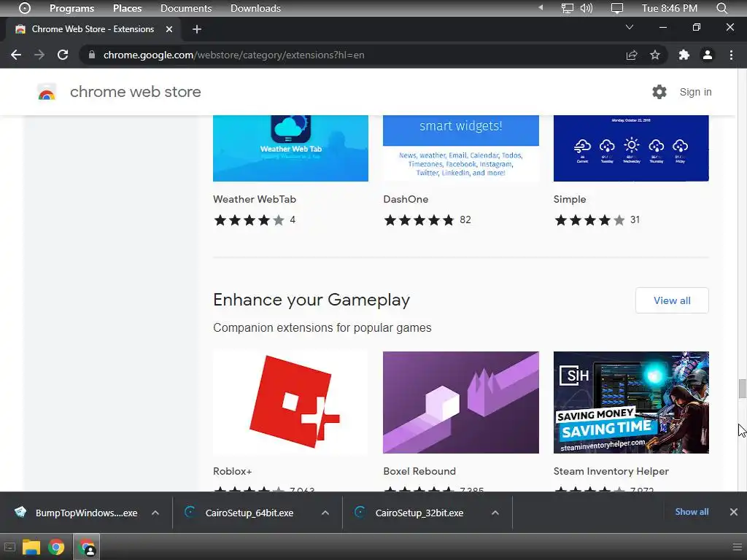This screenshot has width=747, height=560.
Task: Close the downloads bar
Action: click(x=734, y=512)
